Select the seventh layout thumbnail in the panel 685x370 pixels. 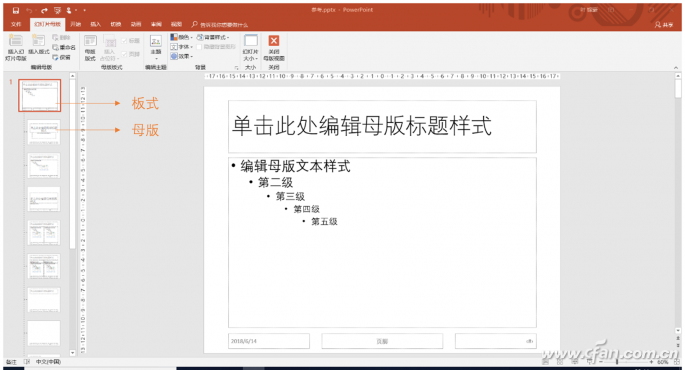tap(44, 300)
